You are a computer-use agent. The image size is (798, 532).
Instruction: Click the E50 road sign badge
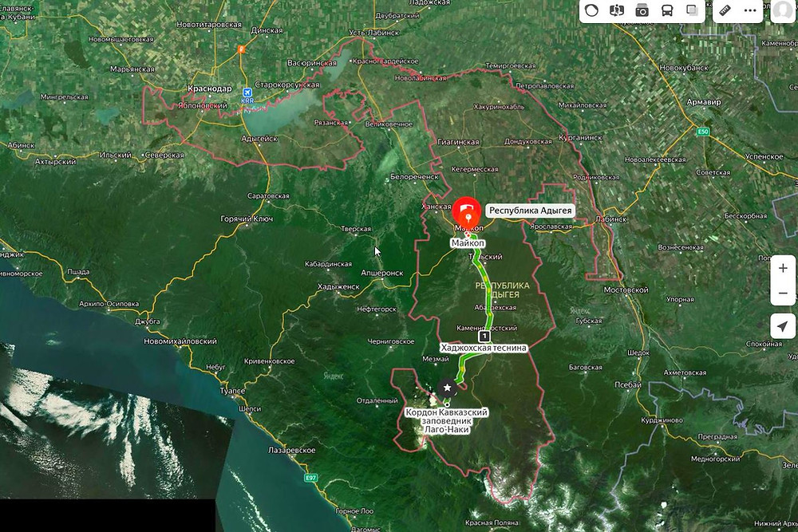703,132
